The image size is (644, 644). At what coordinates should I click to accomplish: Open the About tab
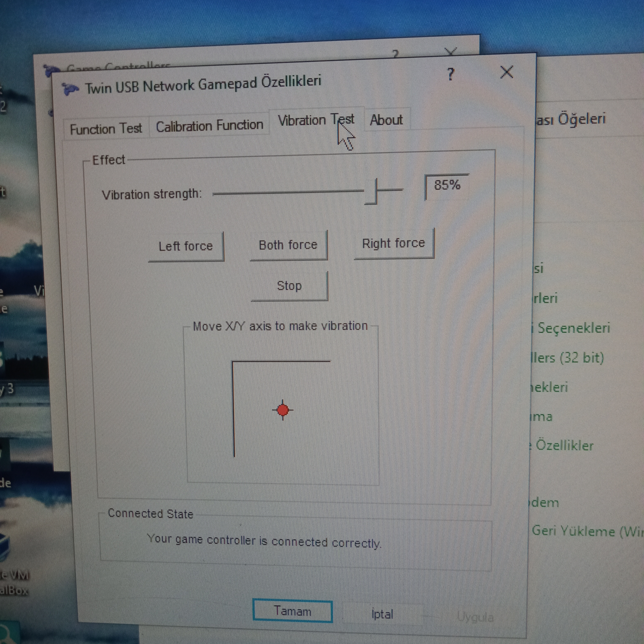(386, 120)
